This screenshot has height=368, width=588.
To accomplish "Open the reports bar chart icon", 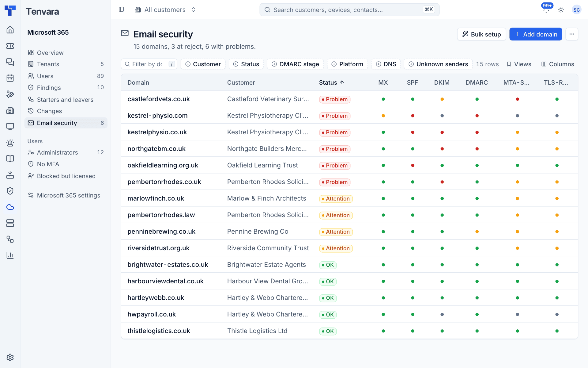I will (x=10, y=255).
